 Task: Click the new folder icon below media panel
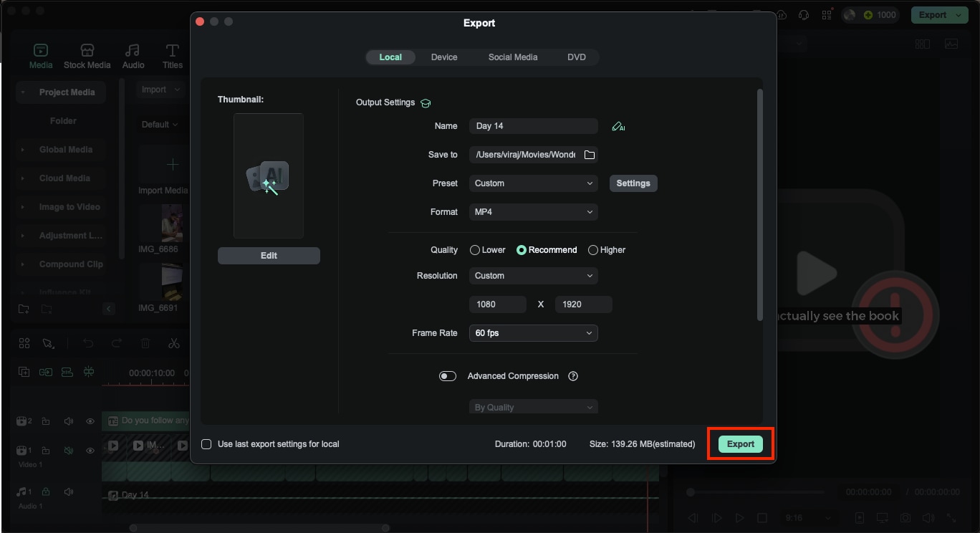pyautogui.click(x=24, y=309)
